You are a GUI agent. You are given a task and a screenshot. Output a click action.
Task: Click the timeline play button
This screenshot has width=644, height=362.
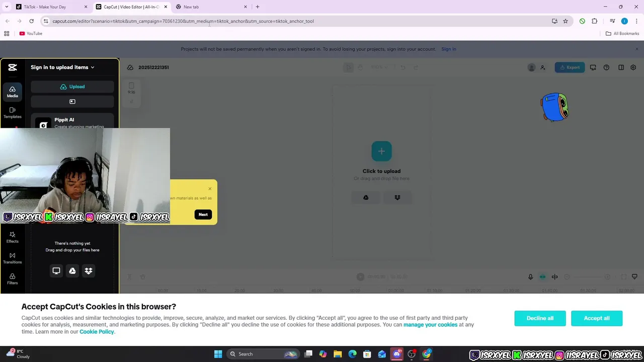coord(360,277)
